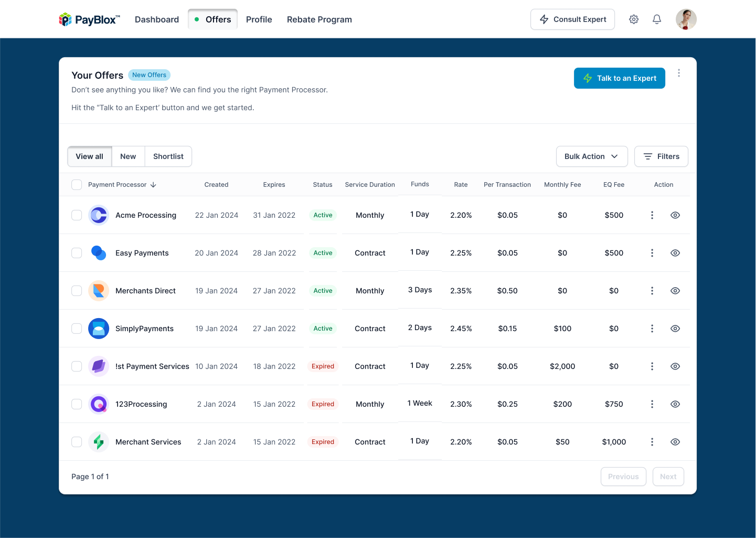The image size is (756, 538).
Task: Open row actions menu for SimplyPayments
Action: [x=652, y=329]
